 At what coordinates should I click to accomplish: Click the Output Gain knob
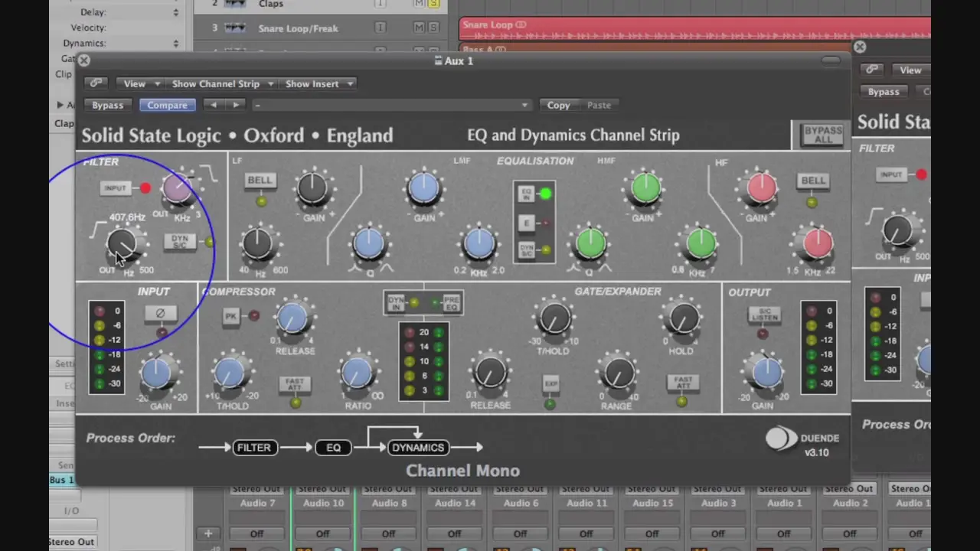coord(766,373)
